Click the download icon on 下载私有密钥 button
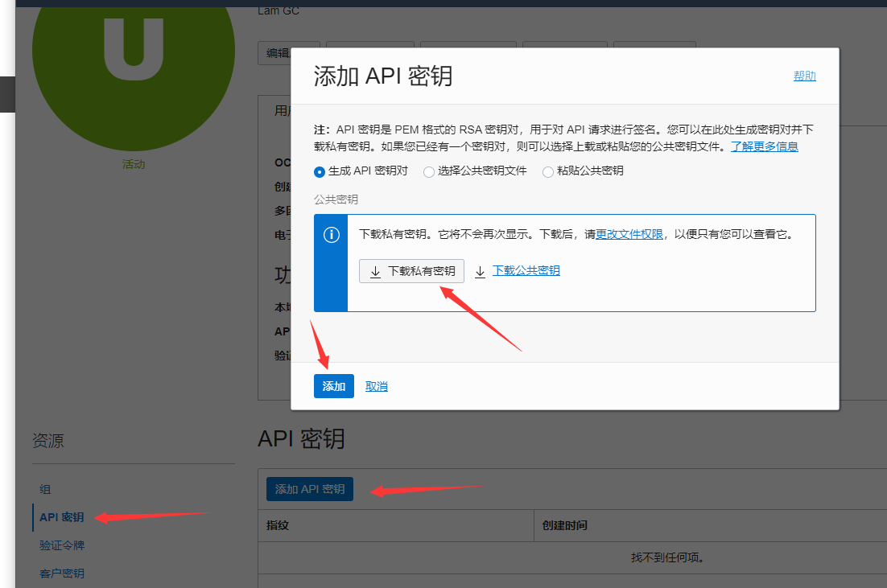The width and height of the screenshot is (887, 588). (375, 271)
